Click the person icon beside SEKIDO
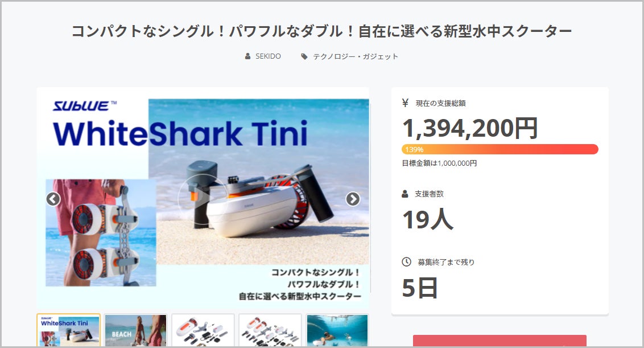 coord(247,56)
